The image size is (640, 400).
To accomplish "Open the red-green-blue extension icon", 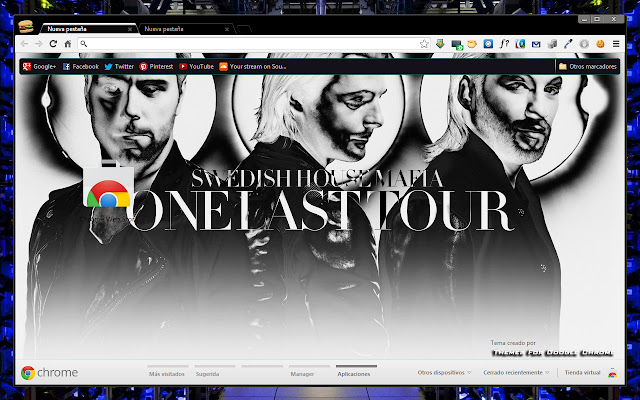I will [520, 44].
